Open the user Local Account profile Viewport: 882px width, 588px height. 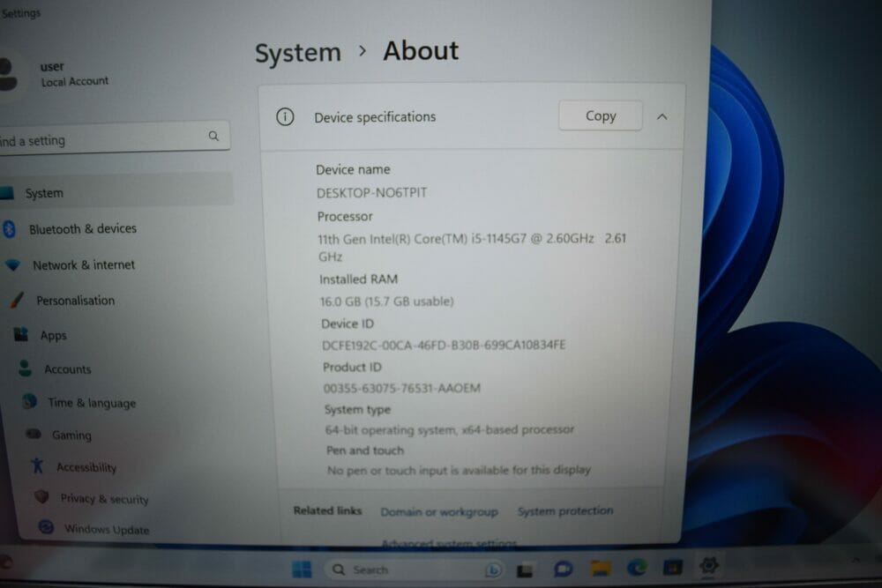tap(56, 74)
